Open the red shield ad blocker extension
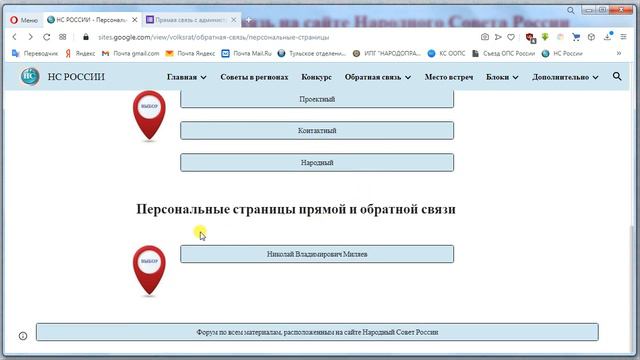The width and height of the screenshot is (640, 360). (530, 38)
